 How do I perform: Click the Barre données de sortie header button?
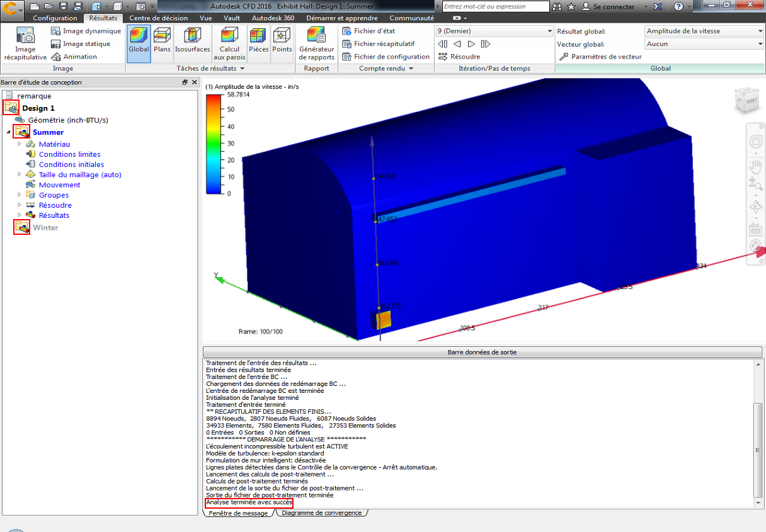[x=483, y=352]
